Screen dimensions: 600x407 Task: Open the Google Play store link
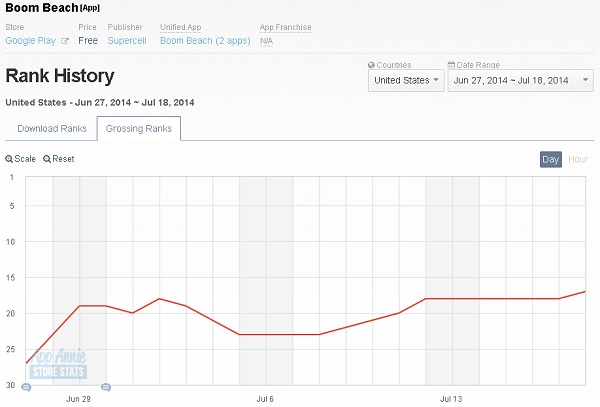(x=31, y=41)
